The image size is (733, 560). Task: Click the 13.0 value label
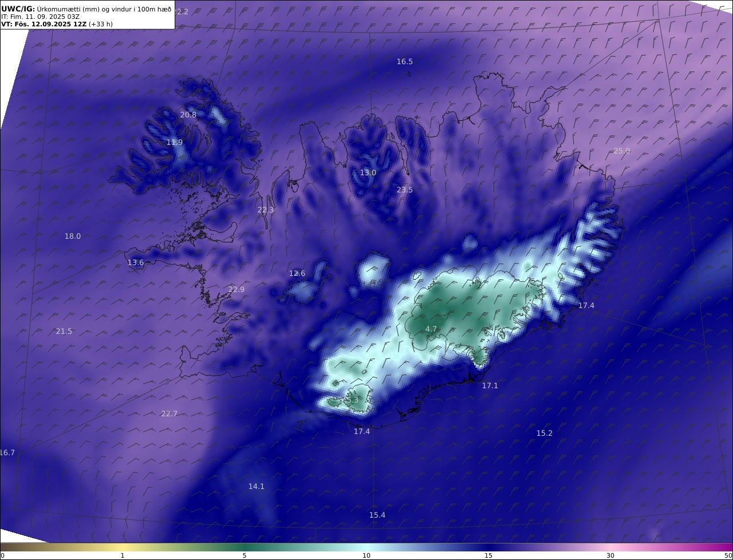tap(368, 172)
